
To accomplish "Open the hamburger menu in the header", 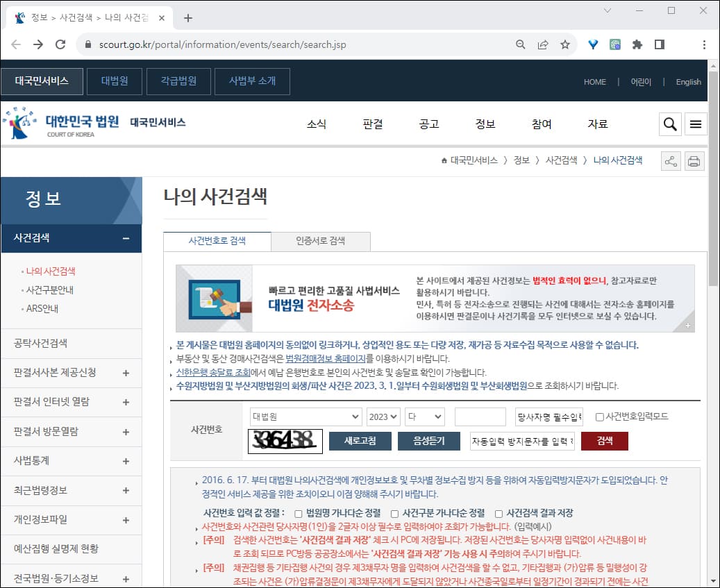I will (696, 124).
